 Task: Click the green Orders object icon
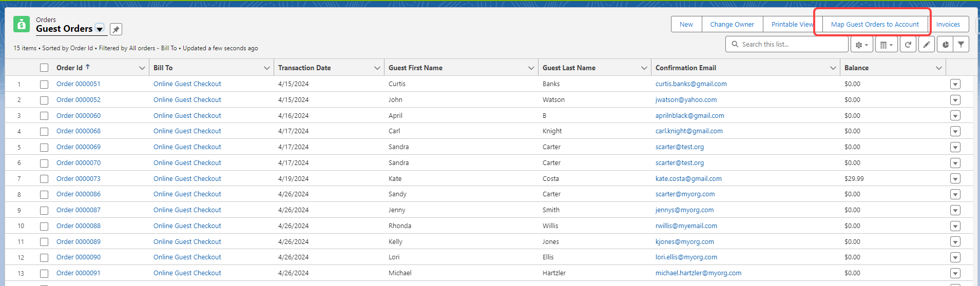click(x=22, y=24)
